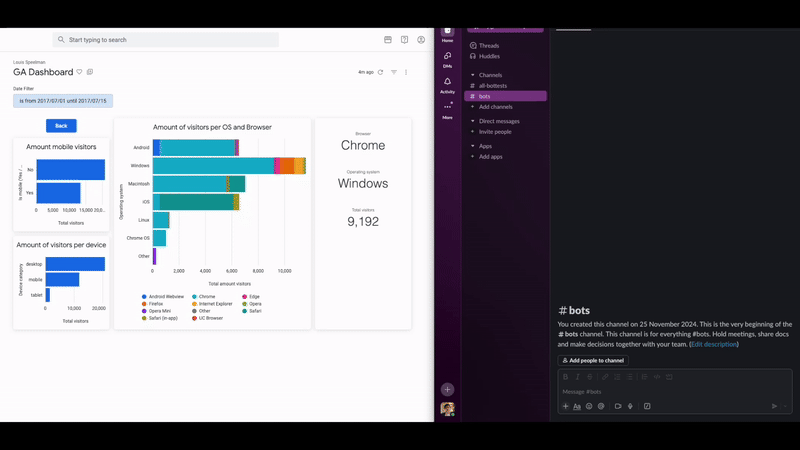Toggle bold formatting in message composer
The width and height of the screenshot is (800, 450).
point(565,377)
